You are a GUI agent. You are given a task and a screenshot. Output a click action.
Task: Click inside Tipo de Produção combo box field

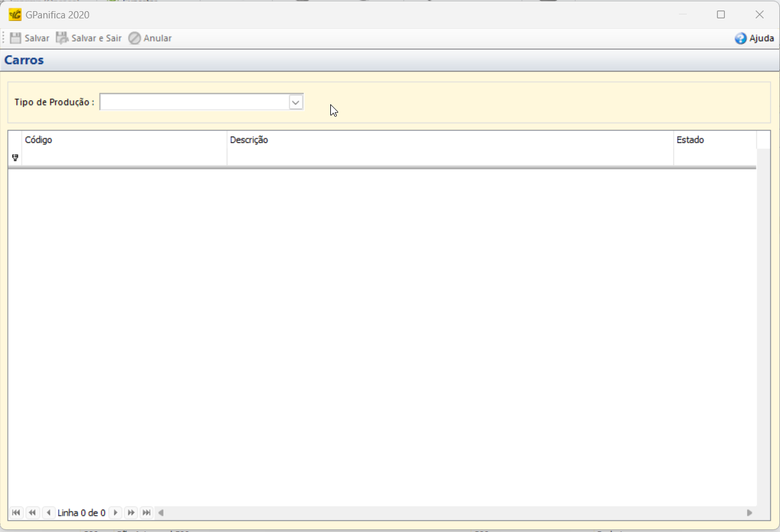point(194,102)
